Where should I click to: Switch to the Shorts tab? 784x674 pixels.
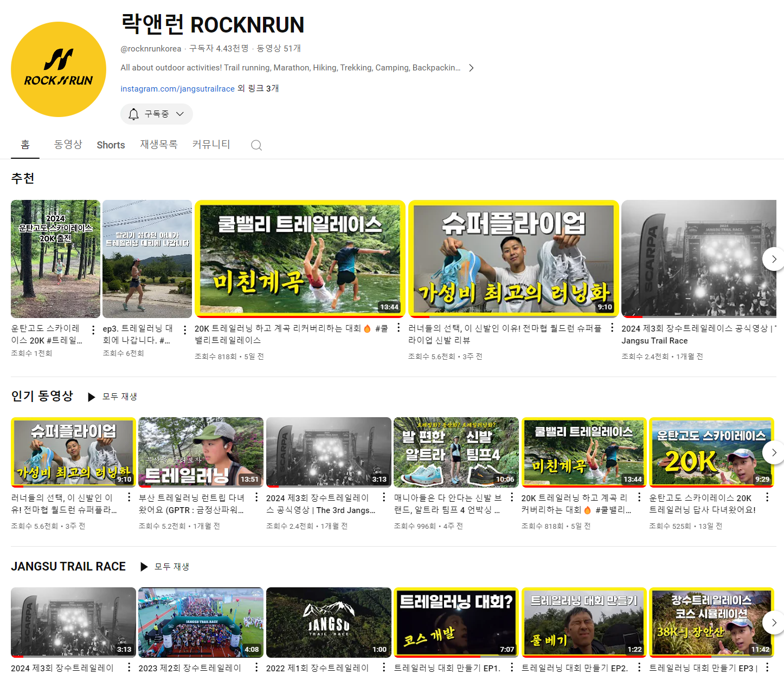(x=111, y=145)
